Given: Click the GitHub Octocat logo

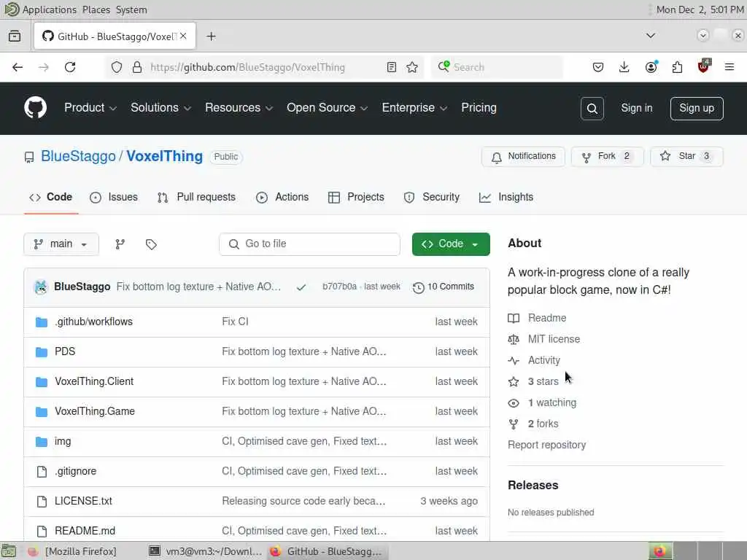Looking at the screenshot, I should (x=35, y=108).
